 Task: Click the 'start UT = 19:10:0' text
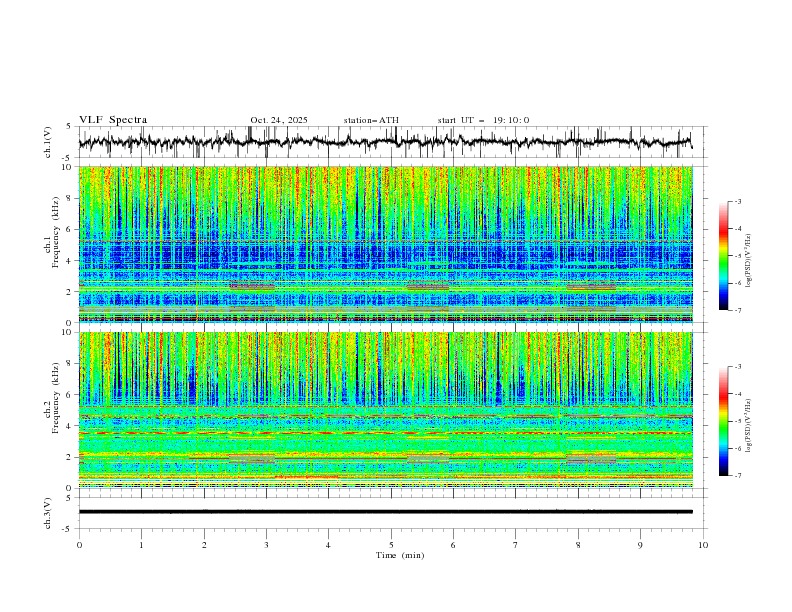click(483, 120)
